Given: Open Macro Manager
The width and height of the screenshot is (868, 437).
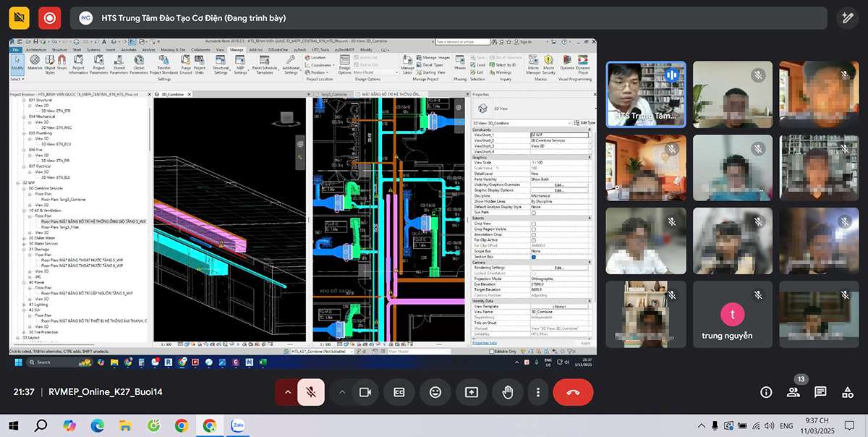Looking at the screenshot, I should [533, 64].
